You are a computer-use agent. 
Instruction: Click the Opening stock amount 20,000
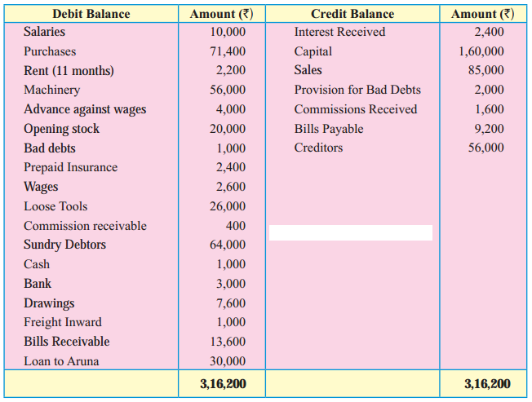pos(228,129)
